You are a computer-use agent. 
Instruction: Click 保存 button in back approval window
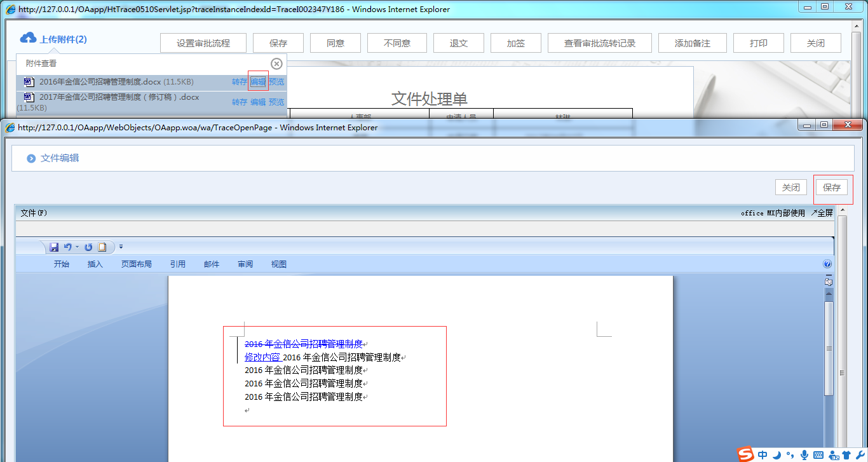[278, 43]
